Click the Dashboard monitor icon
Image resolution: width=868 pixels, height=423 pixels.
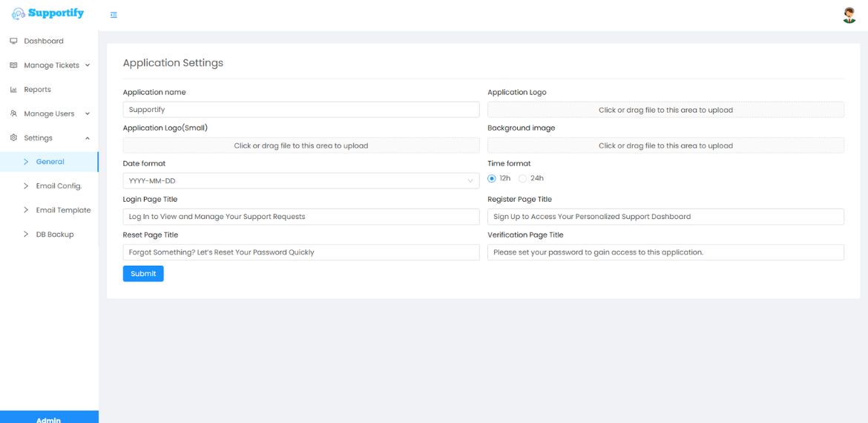(x=13, y=41)
